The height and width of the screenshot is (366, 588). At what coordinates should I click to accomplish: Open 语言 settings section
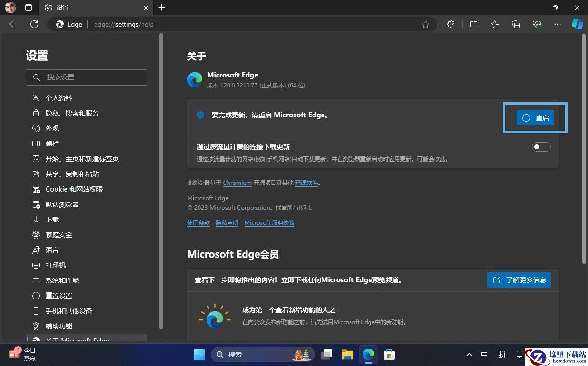coord(86,250)
